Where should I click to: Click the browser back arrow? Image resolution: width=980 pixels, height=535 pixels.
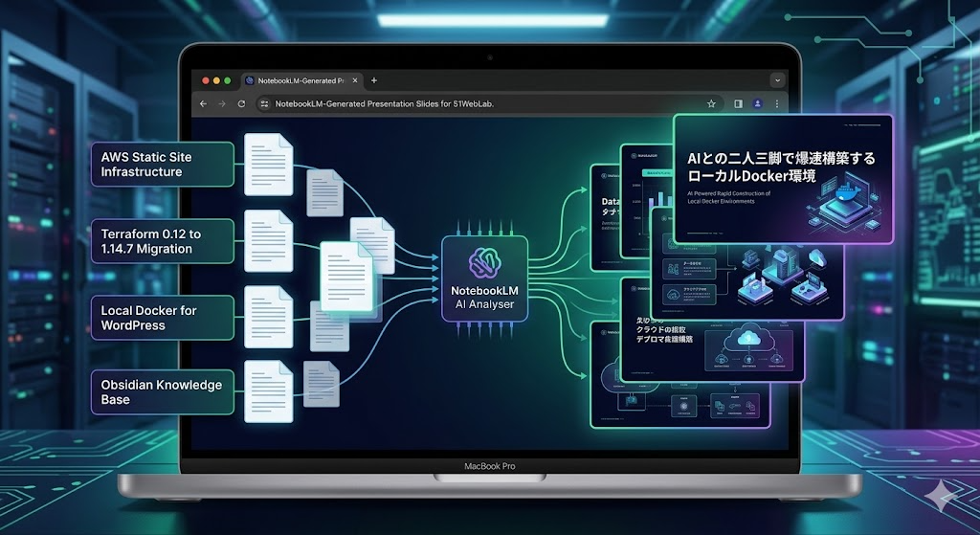click(x=203, y=103)
